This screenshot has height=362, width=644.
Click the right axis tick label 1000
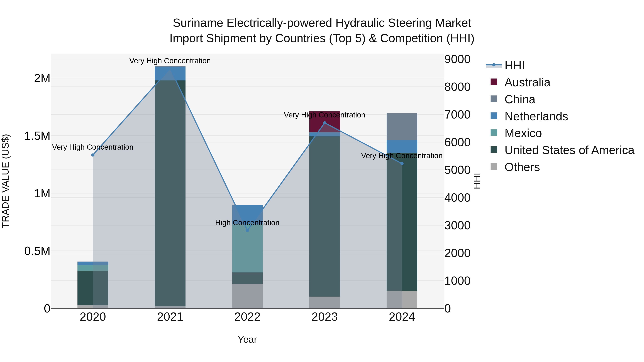coord(457,281)
